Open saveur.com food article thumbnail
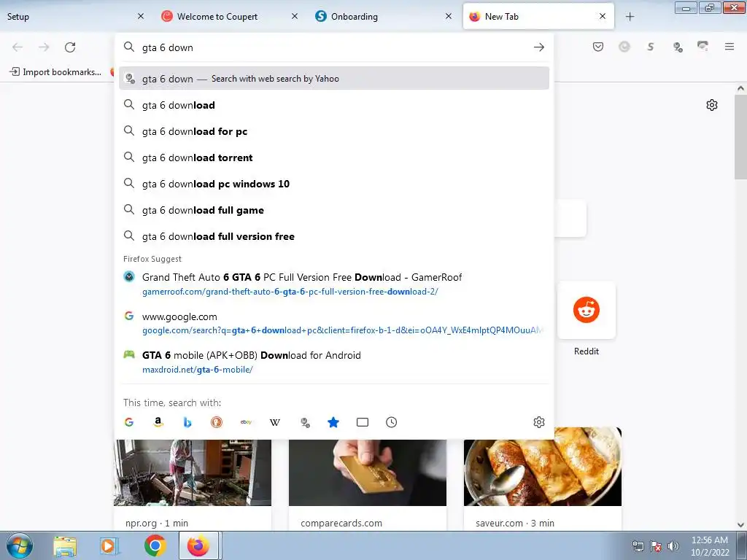The height and width of the screenshot is (560, 747). tap(543, 467)
